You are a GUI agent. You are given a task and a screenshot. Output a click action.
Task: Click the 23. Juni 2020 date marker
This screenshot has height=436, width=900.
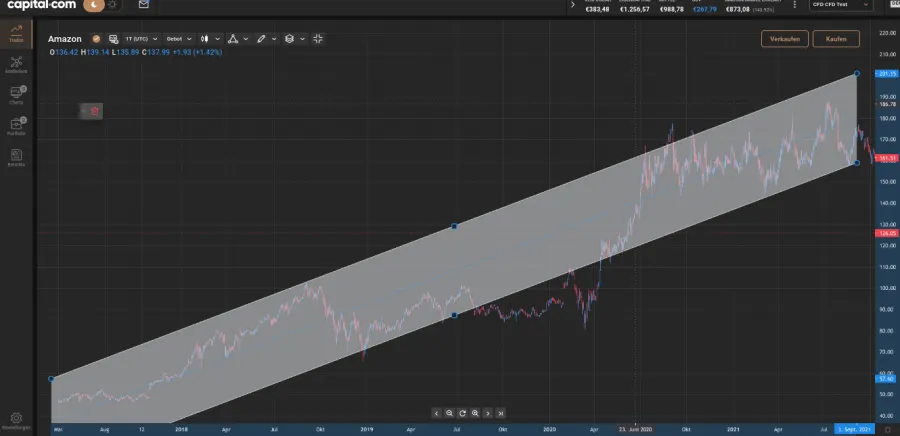(x=635, y=429)
